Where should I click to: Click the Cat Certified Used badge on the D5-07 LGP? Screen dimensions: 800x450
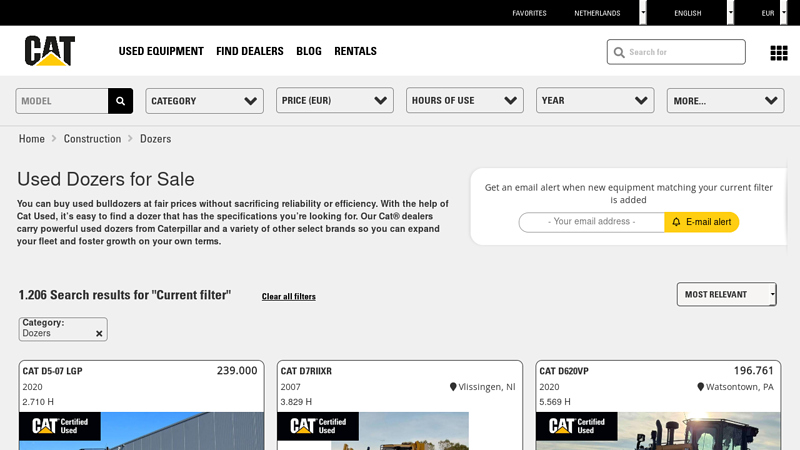tap(60, 426)
